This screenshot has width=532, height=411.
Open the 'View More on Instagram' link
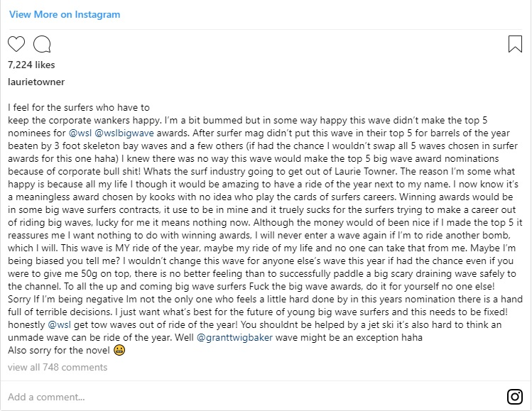65,14
